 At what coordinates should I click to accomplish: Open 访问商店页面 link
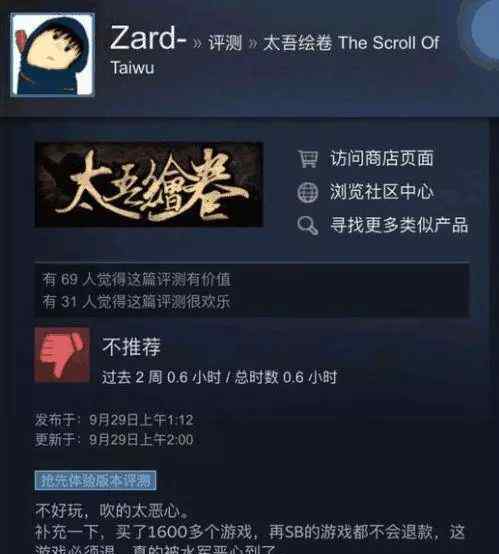[x=381, y=158]
